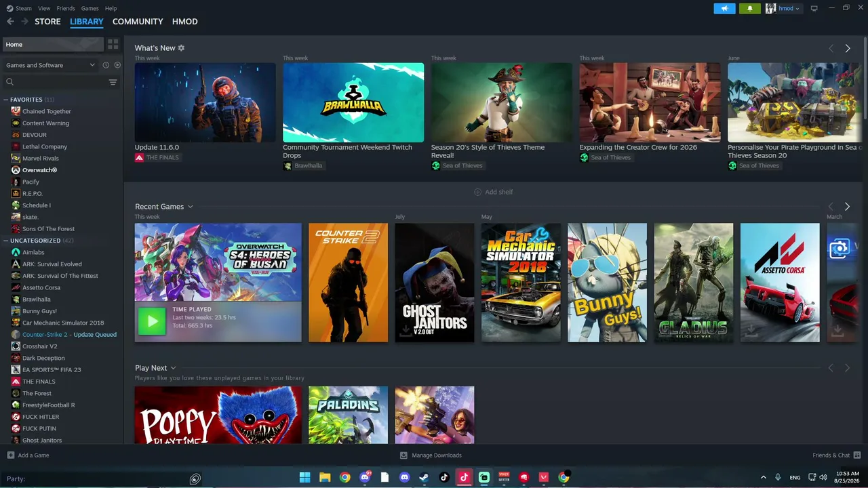Expand the Play Next shelf dropdown

coord(174,368)
